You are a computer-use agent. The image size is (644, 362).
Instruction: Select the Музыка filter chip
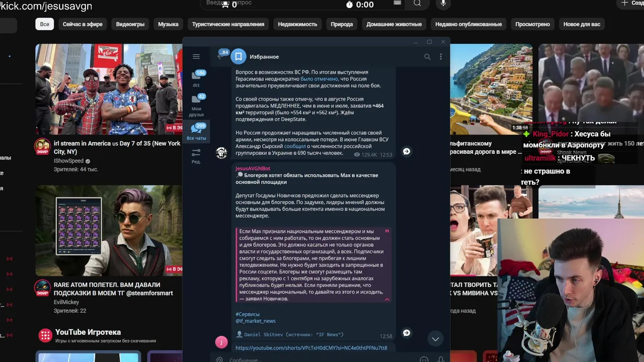tap(168, 24)
